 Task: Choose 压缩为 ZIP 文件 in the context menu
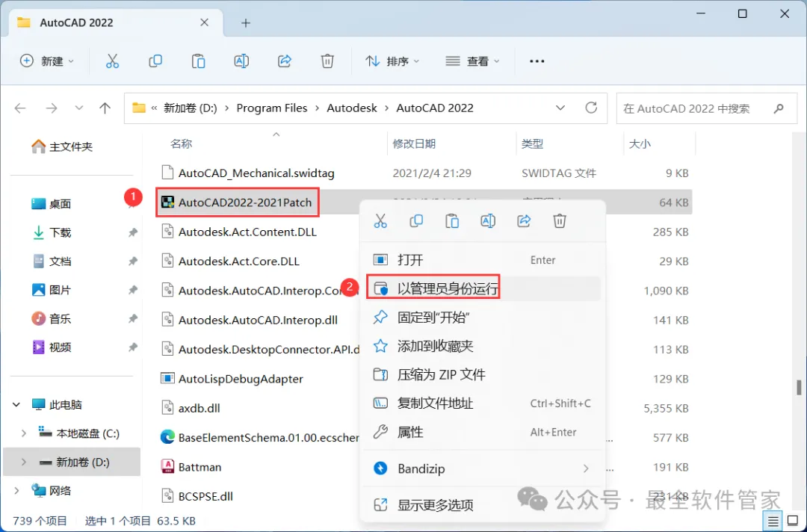point(482,374)
